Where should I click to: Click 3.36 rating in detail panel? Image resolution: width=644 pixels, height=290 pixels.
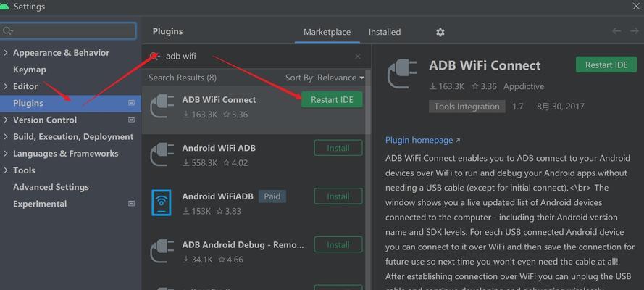tap(484, 87)
